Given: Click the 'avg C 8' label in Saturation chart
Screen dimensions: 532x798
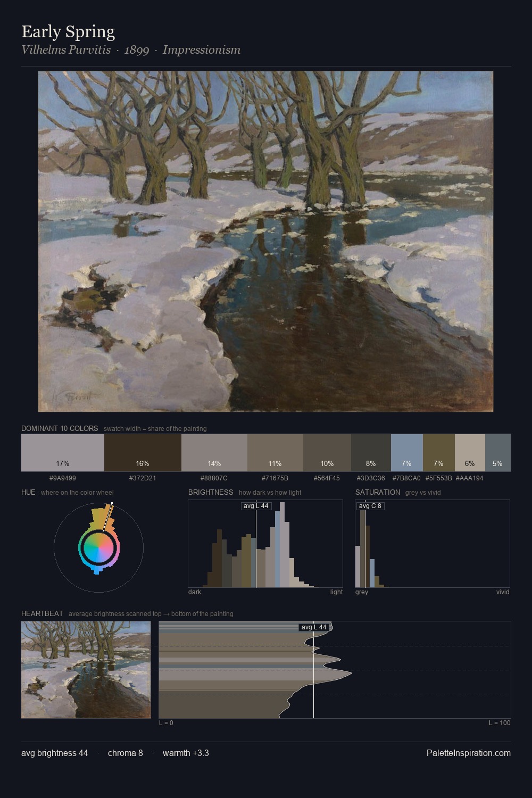Looking at the screenshot, I should coord(370,506).
